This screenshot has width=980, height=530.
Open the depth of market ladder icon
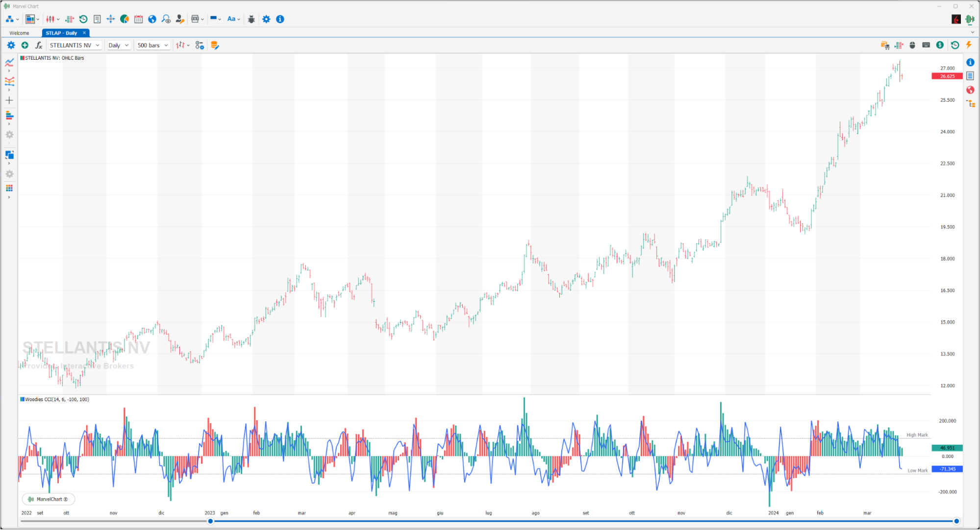tap(70, 19)
